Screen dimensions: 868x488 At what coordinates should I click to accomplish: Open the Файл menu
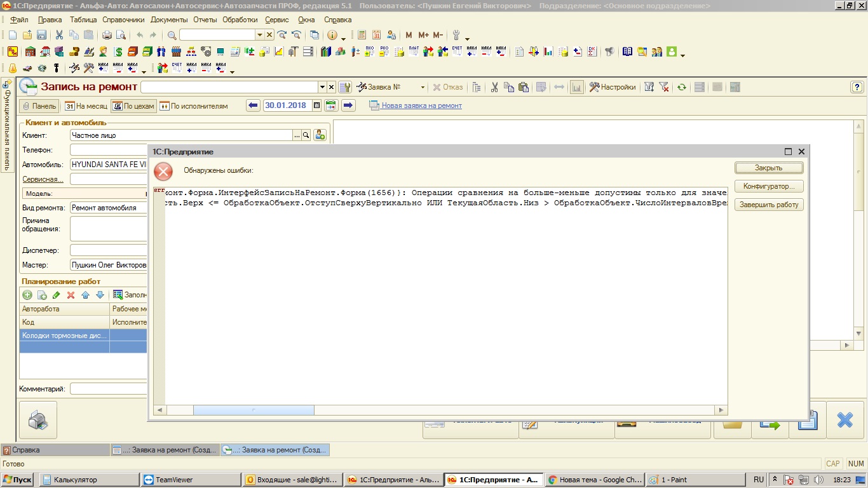(20, 20)
